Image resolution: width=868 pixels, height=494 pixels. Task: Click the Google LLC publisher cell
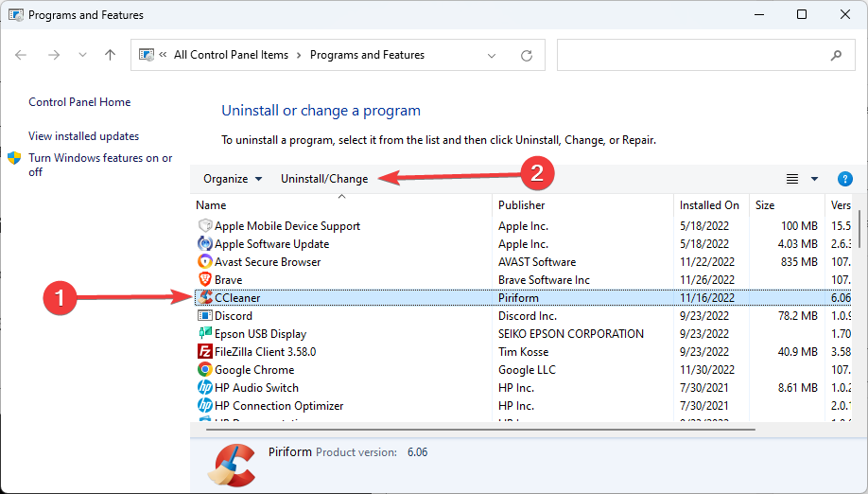point(527,370)
